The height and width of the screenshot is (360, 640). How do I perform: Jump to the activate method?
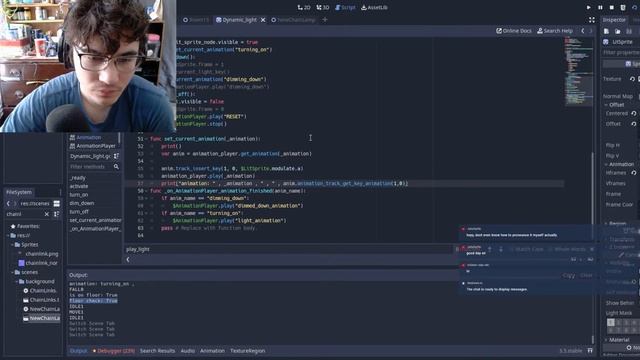(x=79, y=186)
